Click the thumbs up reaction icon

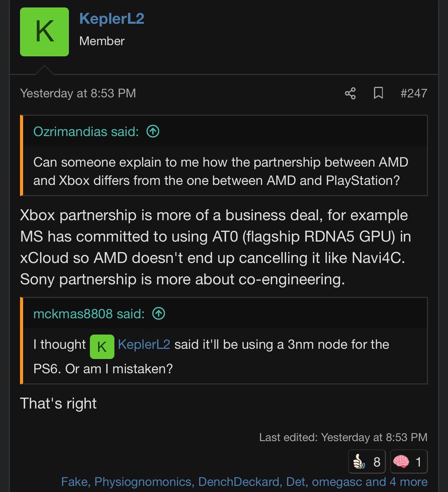pos(359,462)
